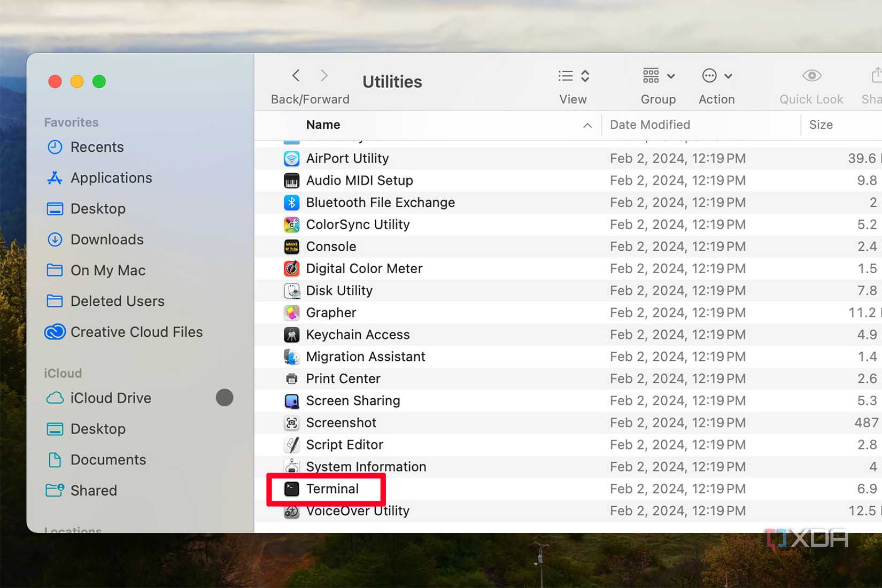Select the Screen Sharing row
This screenshot has width=882, height=588.
[x=353, y=400]
